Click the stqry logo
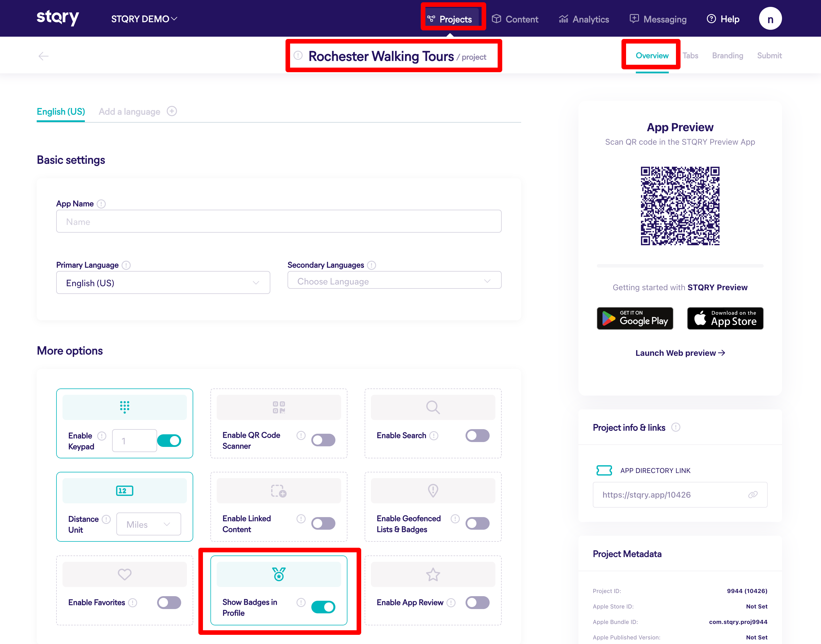 pos(58,18)
